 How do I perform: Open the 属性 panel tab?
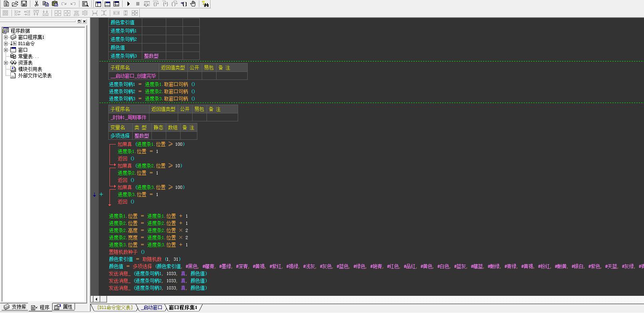point(64,307)
